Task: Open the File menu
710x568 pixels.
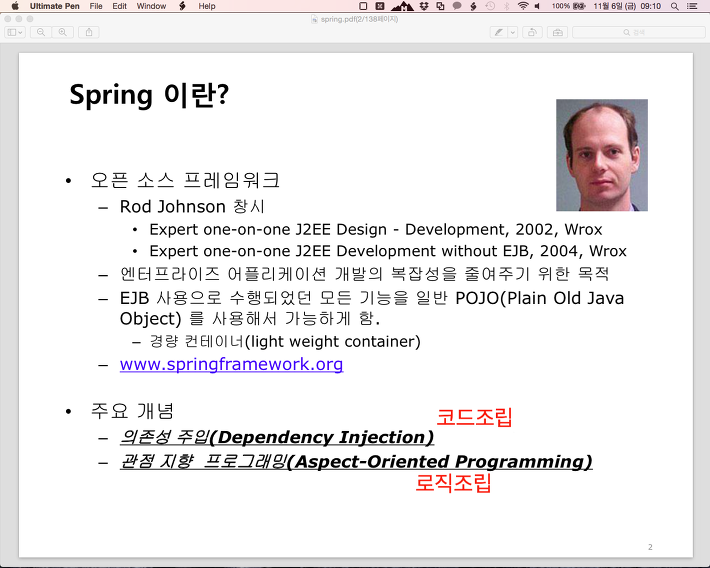Action: click(96, 6)
